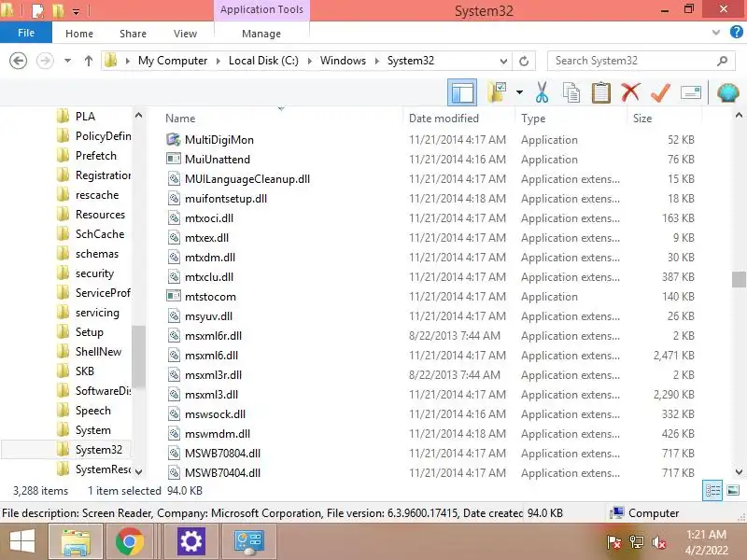Image resolution: width=747 pixels, height=560 pixels.
Task: Click file list scroll up arrow
Action: point(739,115)
